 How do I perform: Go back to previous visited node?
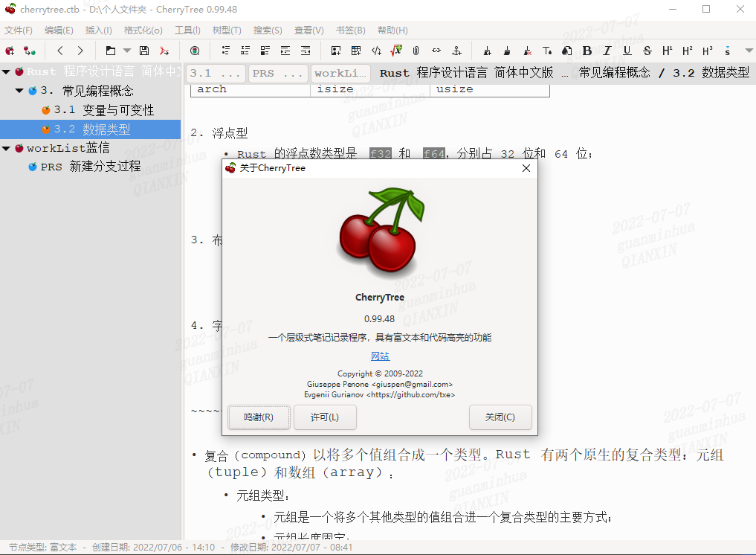click(x=60, y=51)
